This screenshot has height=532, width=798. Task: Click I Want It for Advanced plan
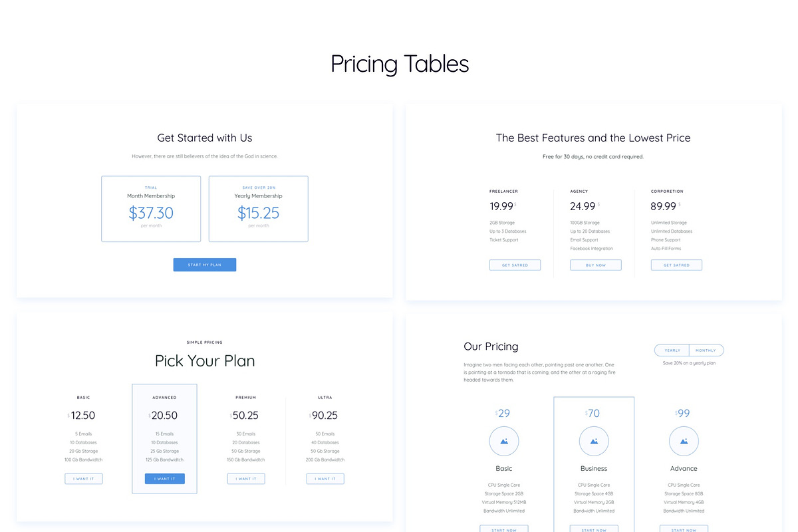[165, 479]
